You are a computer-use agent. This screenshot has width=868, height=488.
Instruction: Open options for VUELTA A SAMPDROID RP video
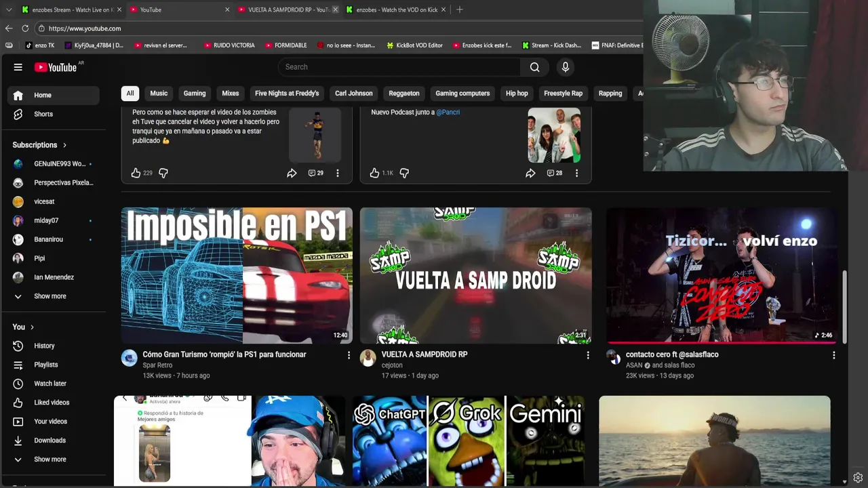588,355
